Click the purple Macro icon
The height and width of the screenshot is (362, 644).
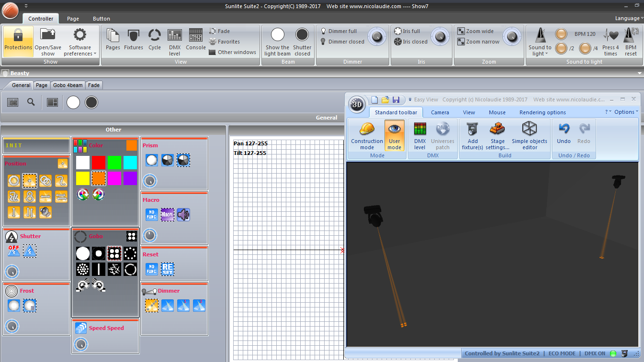tap(168, 215)
